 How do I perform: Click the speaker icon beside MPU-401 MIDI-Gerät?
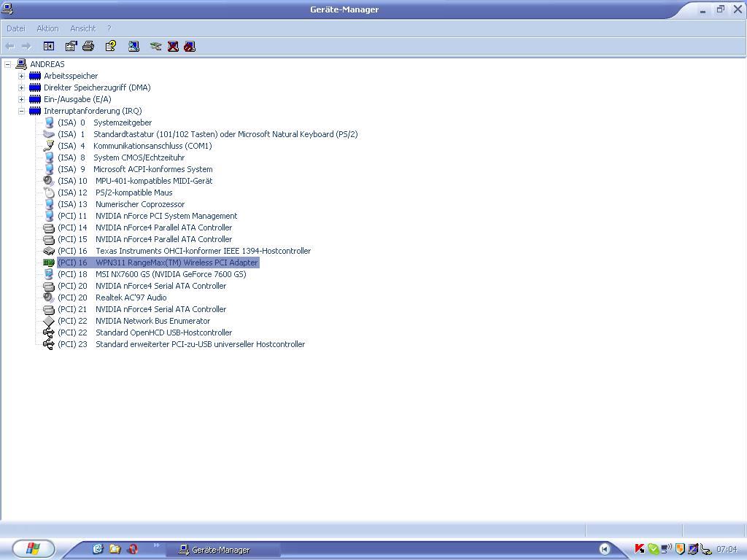coord(49,181)
